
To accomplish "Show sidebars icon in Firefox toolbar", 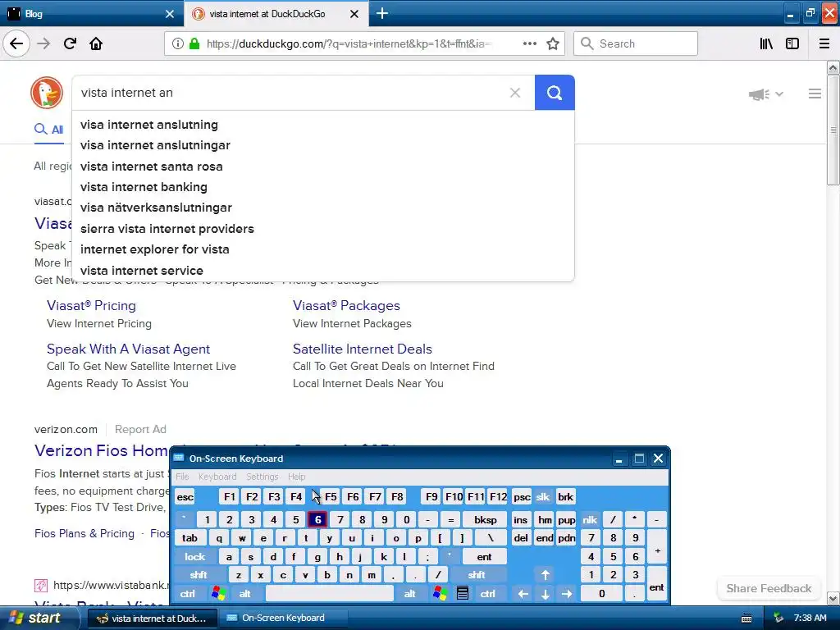I will pyautogui.click(x=792, y=43).
